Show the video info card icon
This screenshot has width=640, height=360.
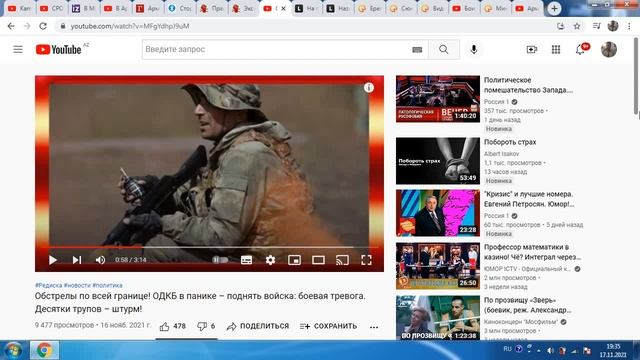[x=369, y=88]
